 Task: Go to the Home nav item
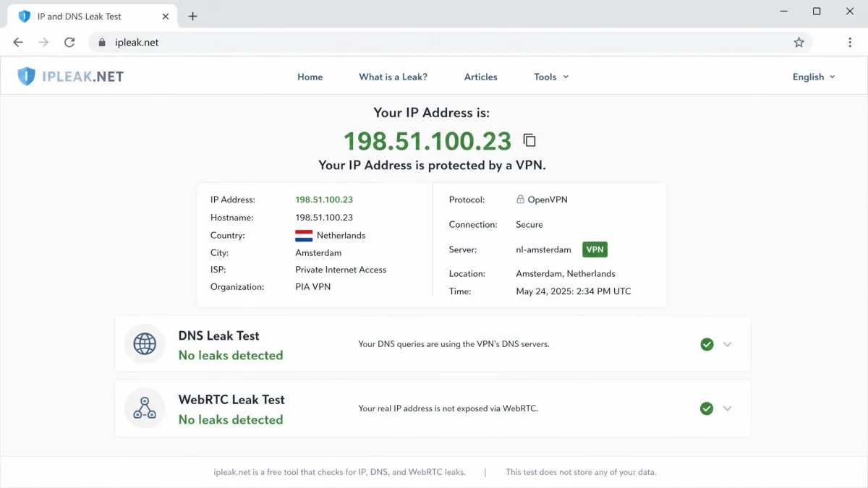pyautogui.click(x=310, y=77)
